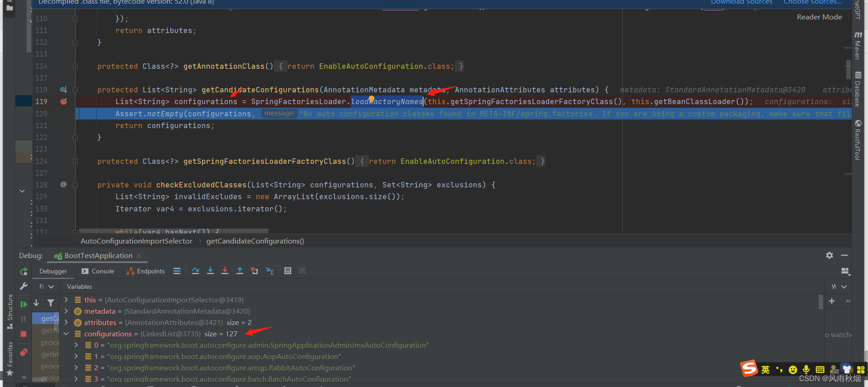Activate Sogou voice input microphone

[x=806, y=370]
